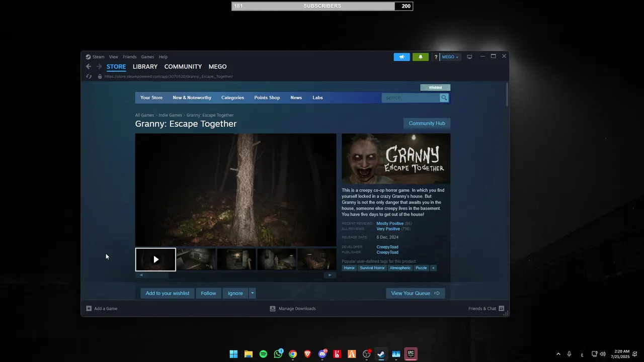Open the Help menu
Screen dimensions: 644x362
[163, 57]
